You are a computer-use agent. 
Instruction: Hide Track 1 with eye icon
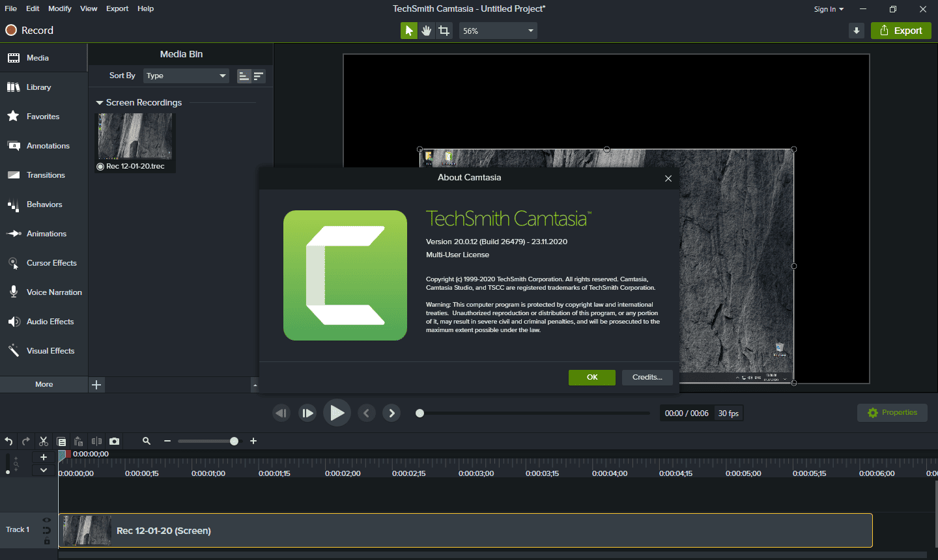click(x=47, y=520)
